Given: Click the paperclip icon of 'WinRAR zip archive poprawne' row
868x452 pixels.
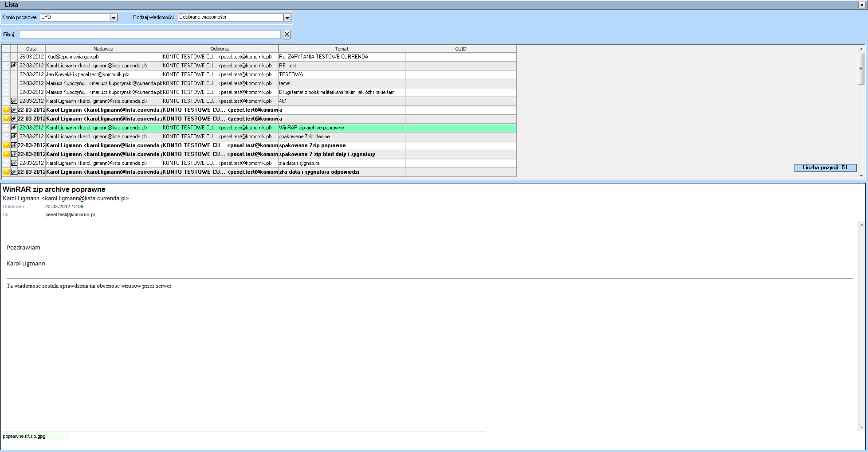Looking at the screenshot, I should [14, 128].
